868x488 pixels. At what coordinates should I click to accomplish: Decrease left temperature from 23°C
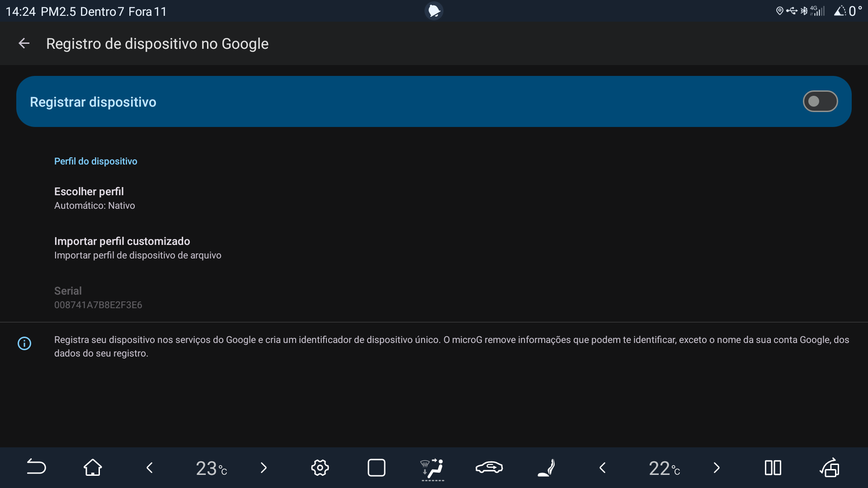[150, 467]
